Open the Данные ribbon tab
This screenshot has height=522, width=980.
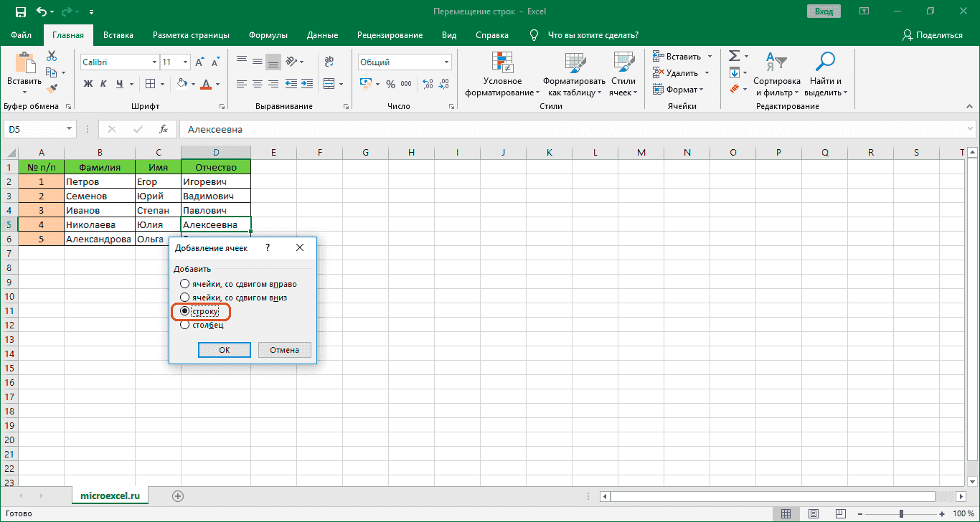tap(322, 34)
